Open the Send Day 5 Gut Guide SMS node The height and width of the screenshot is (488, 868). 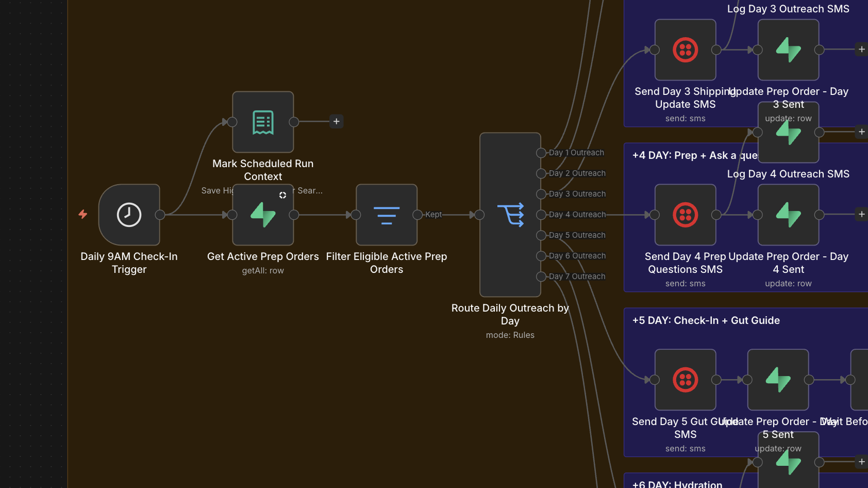tap(686, 380)
